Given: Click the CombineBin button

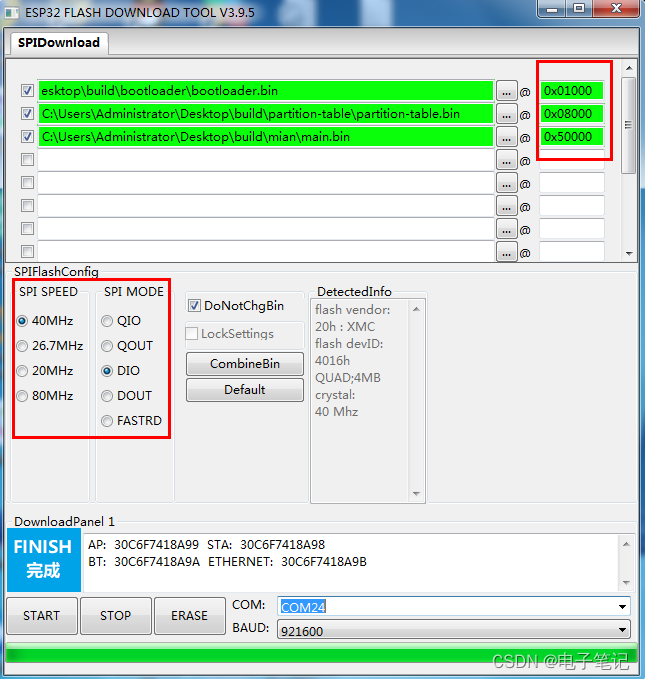Looking at the screenshot, I should pos(245,364).
